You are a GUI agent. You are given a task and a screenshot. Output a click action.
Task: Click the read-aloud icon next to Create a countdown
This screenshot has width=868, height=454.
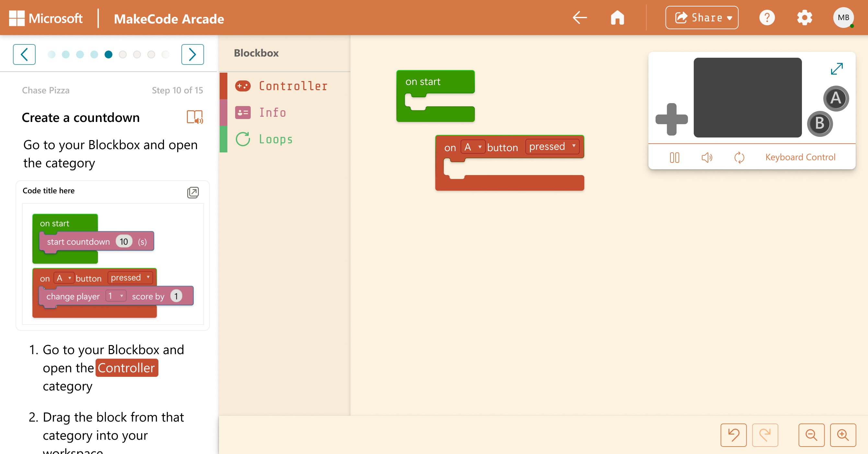pyautogui.click(x=194, y=117)
